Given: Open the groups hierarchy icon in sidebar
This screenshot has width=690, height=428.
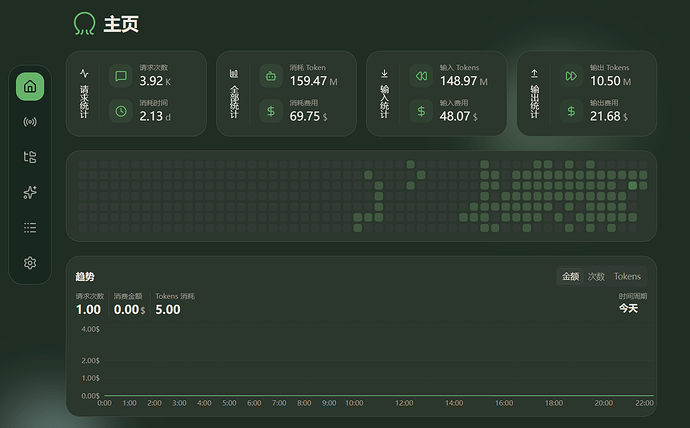Looking at the screenshot, I should click(30, 157).
